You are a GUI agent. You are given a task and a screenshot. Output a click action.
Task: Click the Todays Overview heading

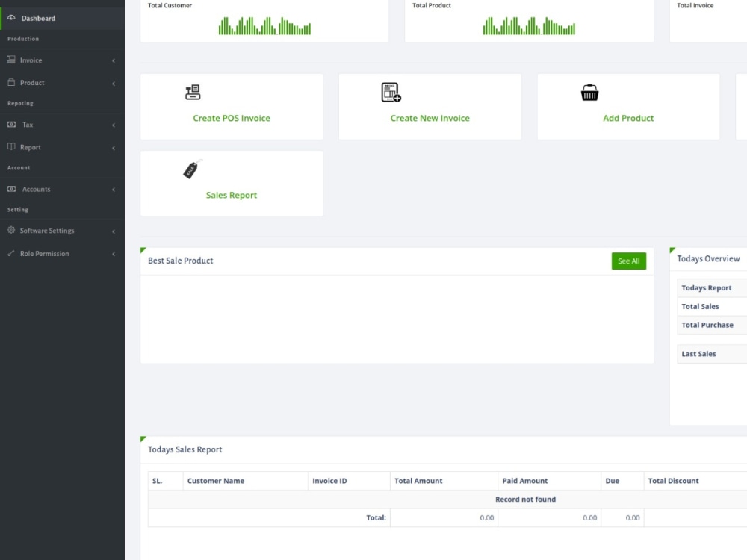708,258
